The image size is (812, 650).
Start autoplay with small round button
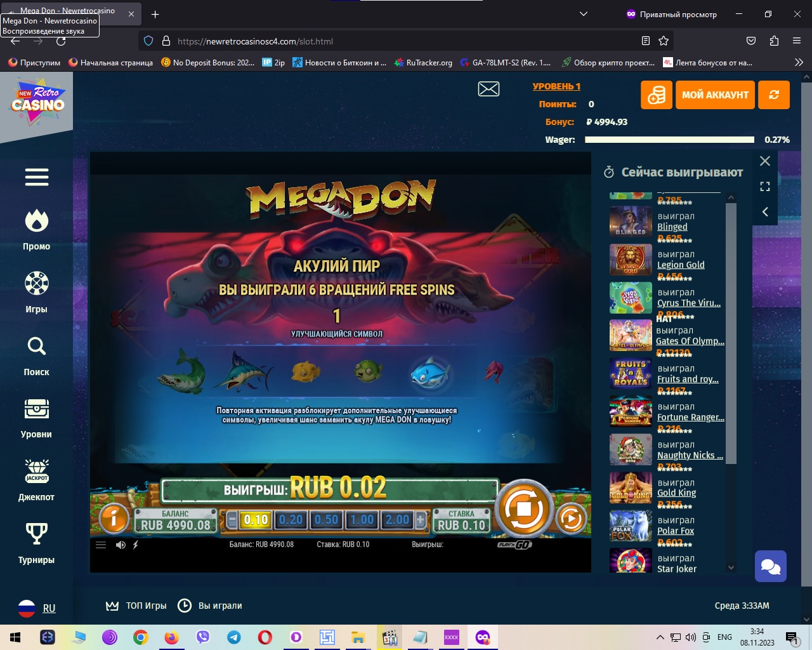(x=571, y=519)
